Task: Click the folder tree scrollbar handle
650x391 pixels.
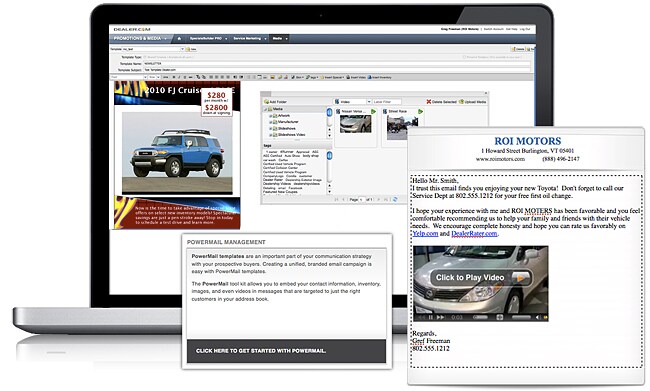Action: coord(329,112)
